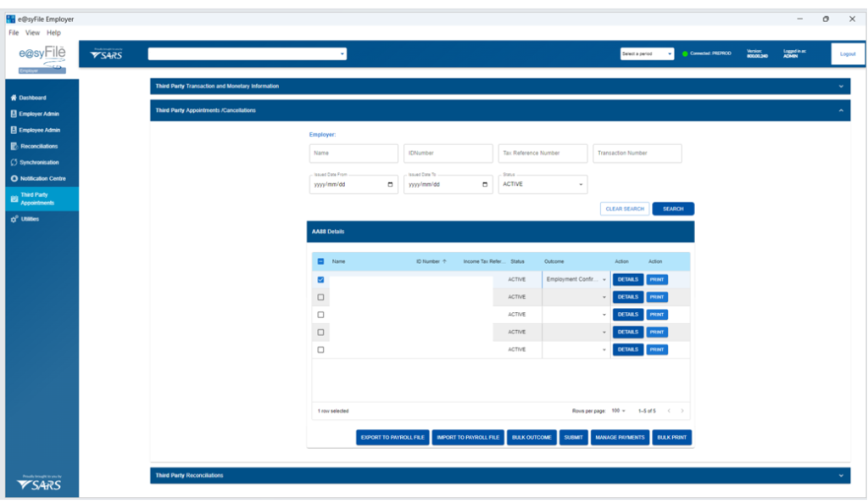Tick the third row's checkbox
868x504 pixels.
320,315
